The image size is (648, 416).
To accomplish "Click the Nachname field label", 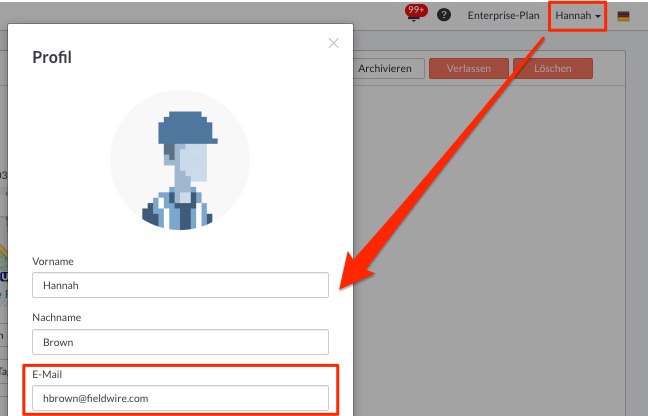I will (56, 317).
